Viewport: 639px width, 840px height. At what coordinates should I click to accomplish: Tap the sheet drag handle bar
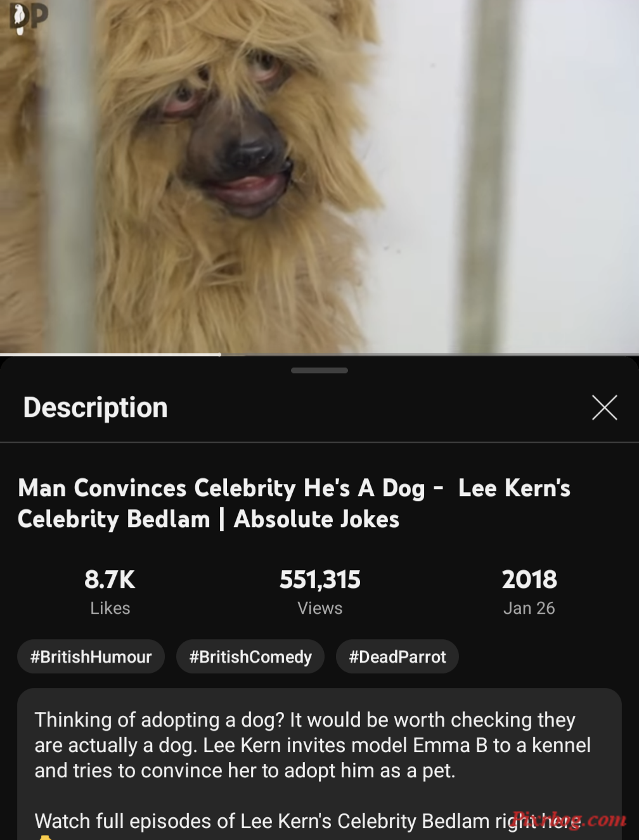pos(319,371)
